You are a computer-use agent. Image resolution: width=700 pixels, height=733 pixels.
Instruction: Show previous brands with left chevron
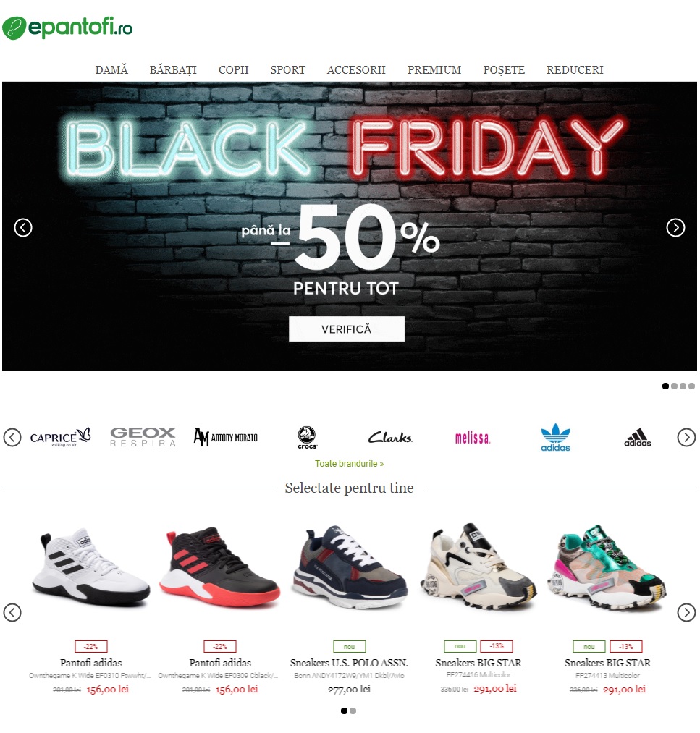pyautogui.click(x=12, y=438)
